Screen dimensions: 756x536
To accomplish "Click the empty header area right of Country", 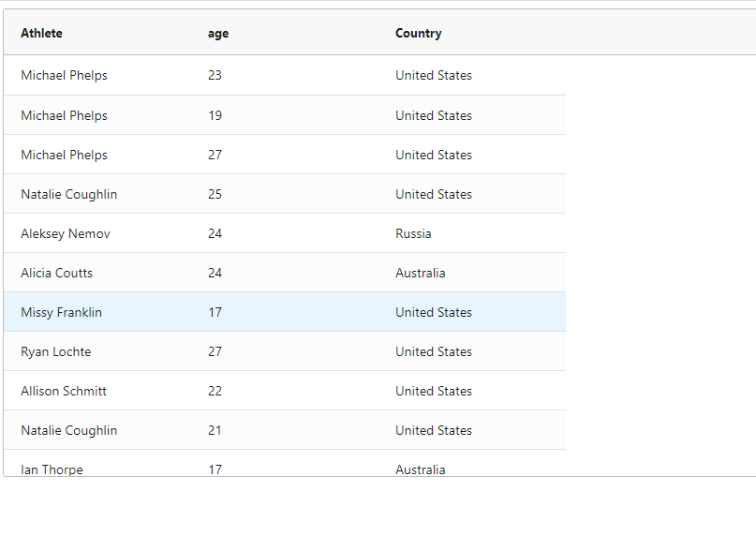I will [660, 34].
